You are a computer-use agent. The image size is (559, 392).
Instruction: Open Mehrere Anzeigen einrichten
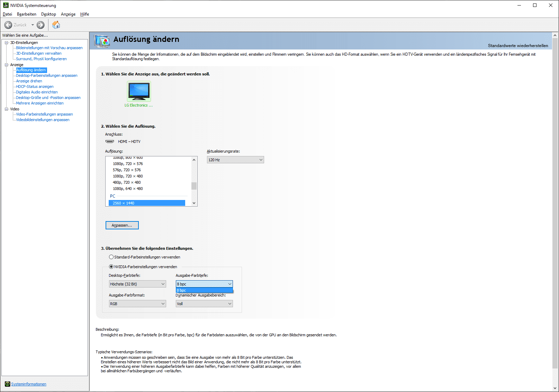click(40, 103)
